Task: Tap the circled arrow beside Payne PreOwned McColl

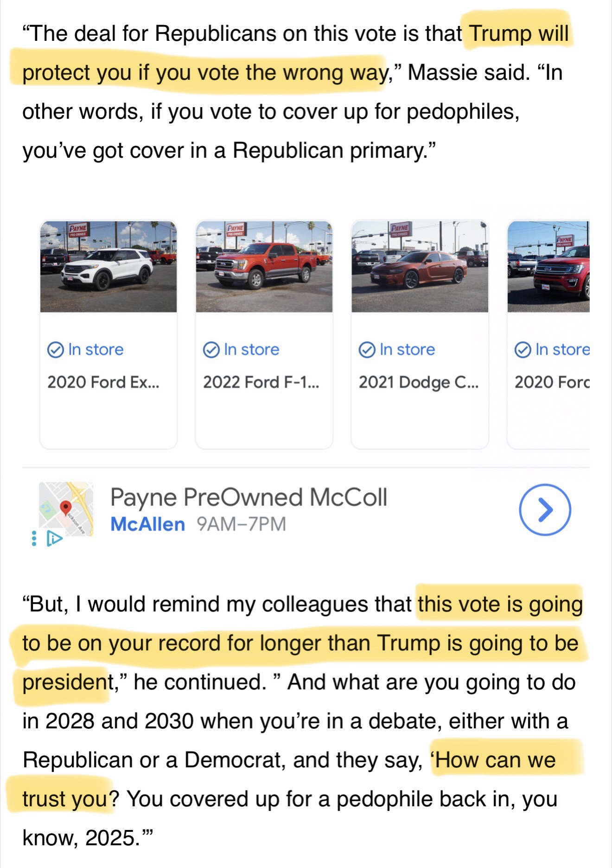Action: coord(545,509)
